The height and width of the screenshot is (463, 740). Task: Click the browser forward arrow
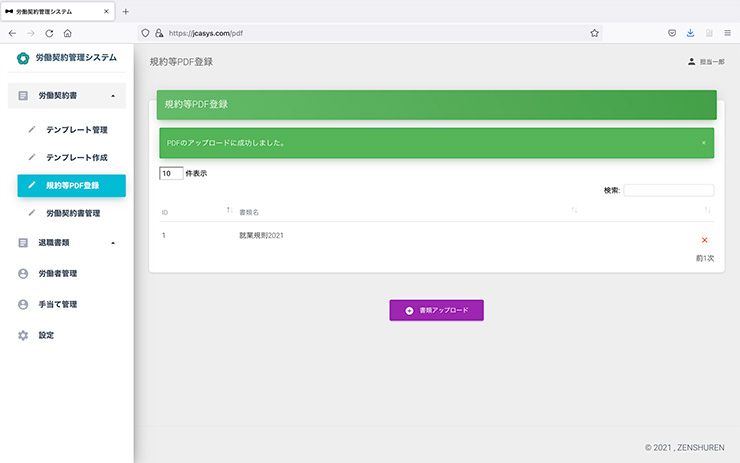click(31, 33)
